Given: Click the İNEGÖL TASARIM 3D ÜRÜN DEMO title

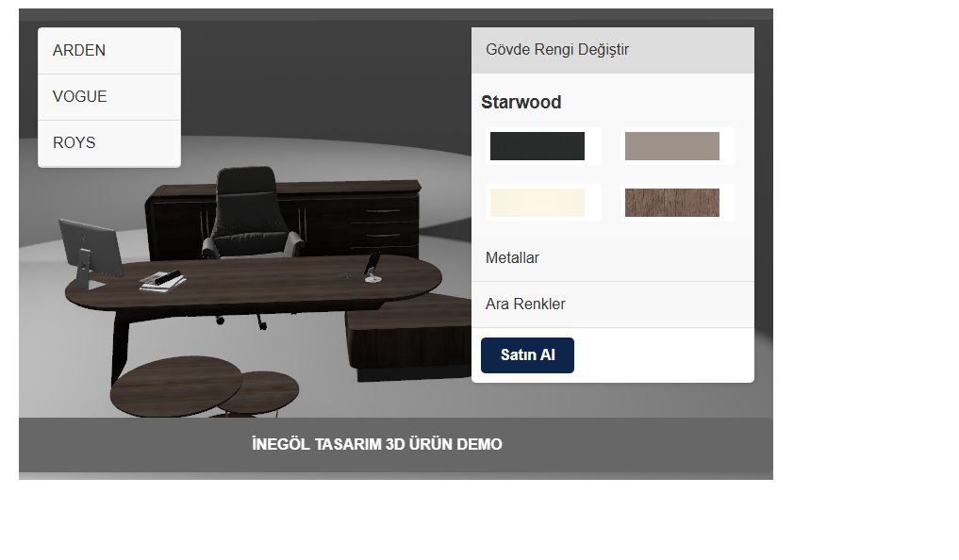Looking at the screenshot, I should click(377, 444).
